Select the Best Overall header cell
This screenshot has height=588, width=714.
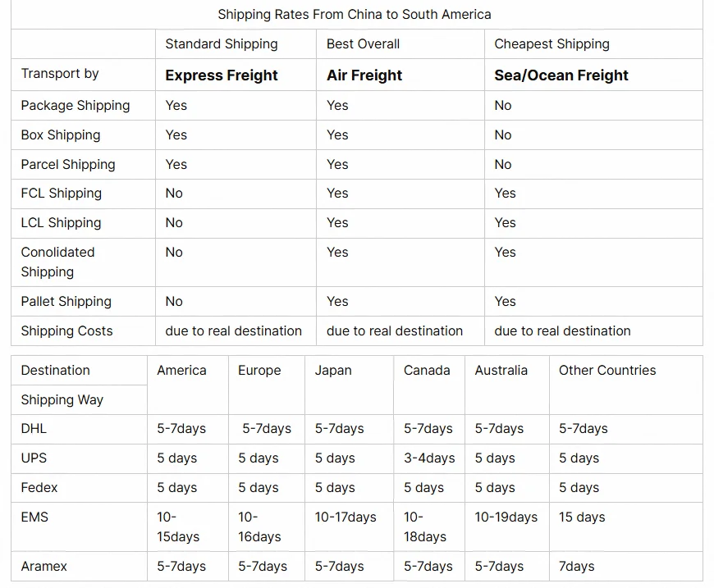coord(364,44)
